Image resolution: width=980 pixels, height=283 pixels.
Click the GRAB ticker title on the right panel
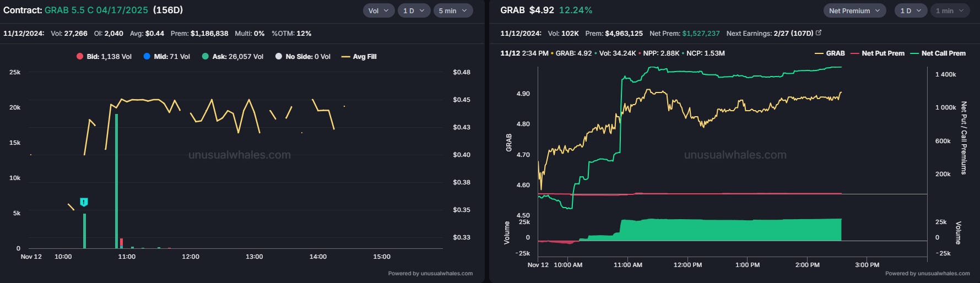(512, 10)
